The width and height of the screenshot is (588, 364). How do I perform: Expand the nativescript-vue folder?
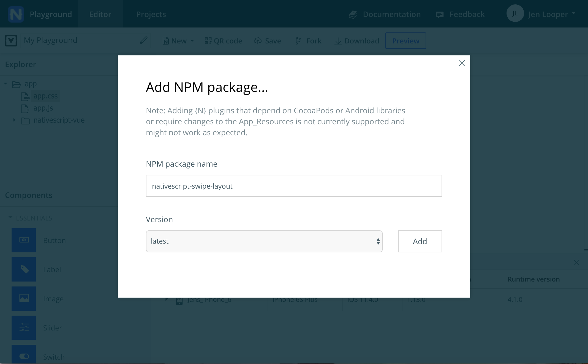(x=14, y=120)
